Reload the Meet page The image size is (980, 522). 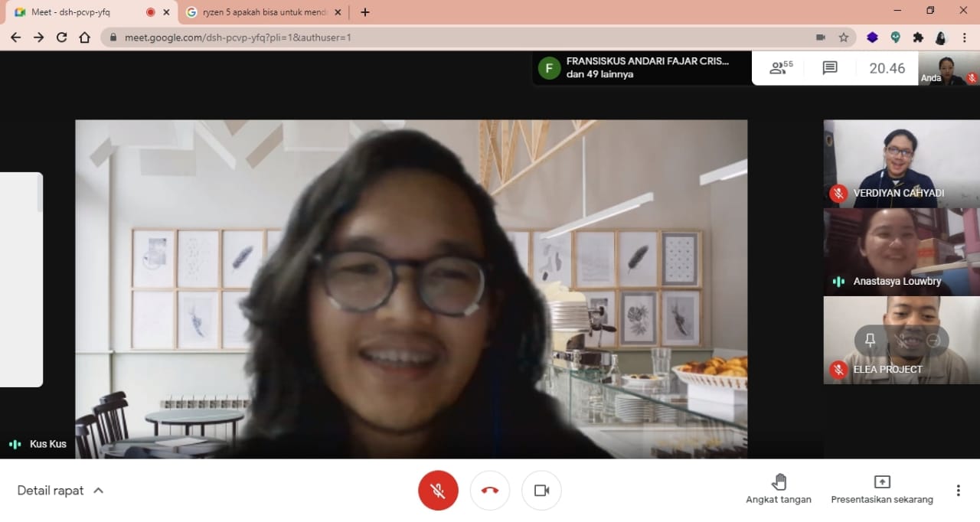(x=61, y=37)
